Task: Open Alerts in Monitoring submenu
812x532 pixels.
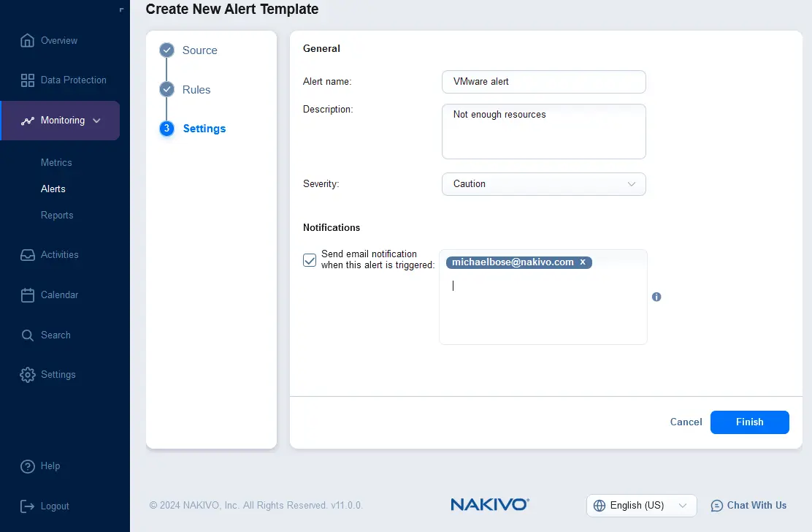Action: [53, 189]
